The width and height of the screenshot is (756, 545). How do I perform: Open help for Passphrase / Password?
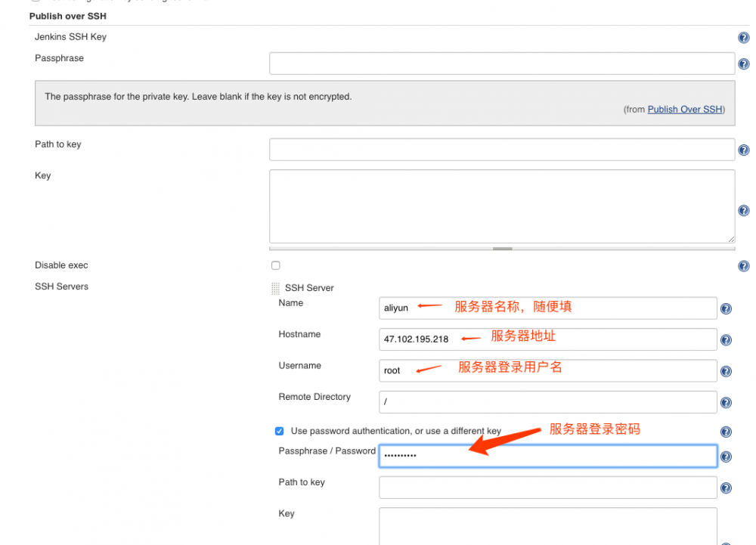pyautogui.click(x=726, y=456)
